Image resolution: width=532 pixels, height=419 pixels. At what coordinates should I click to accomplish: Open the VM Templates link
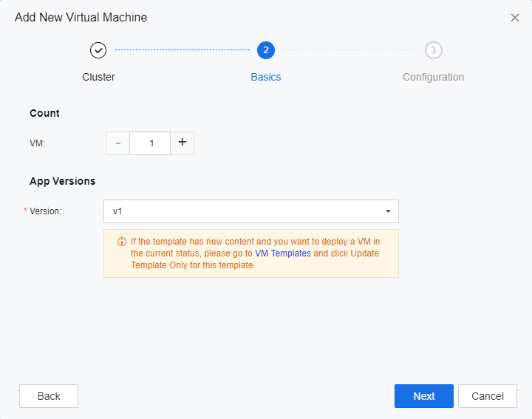283,253
